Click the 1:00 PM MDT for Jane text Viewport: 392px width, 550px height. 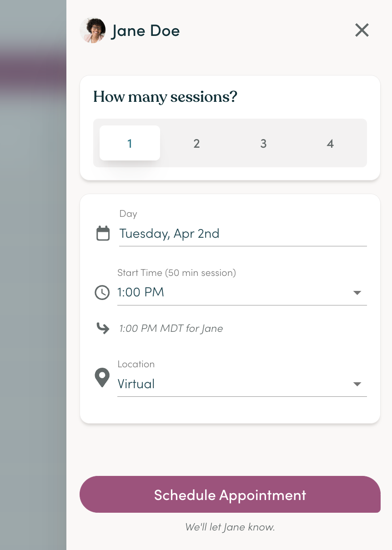click(171, 328)
